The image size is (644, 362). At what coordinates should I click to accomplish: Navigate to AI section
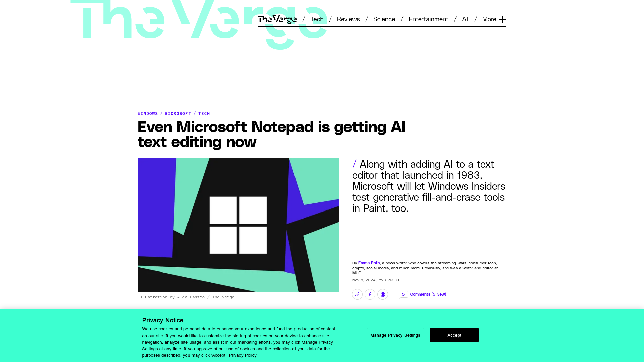465,19
